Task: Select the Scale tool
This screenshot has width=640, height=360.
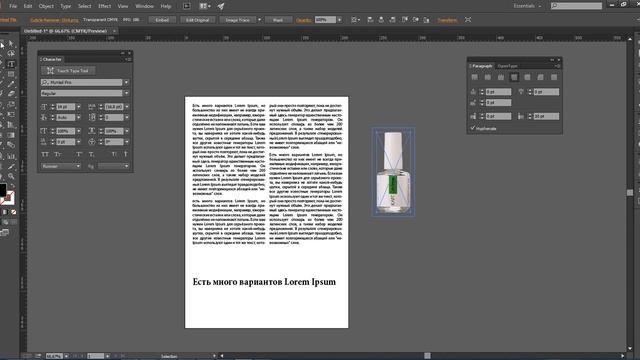Action: tap(11, 104)
